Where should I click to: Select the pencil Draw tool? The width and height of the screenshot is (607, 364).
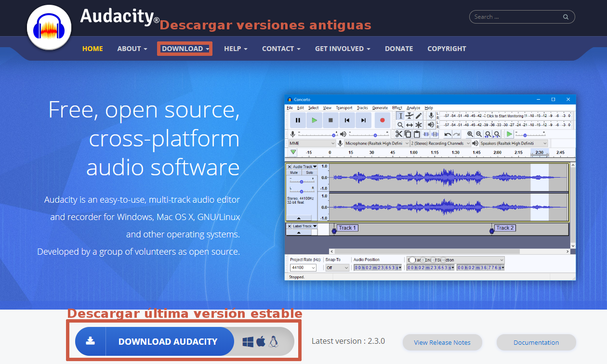pyautogui.click(x=419, y=116)
